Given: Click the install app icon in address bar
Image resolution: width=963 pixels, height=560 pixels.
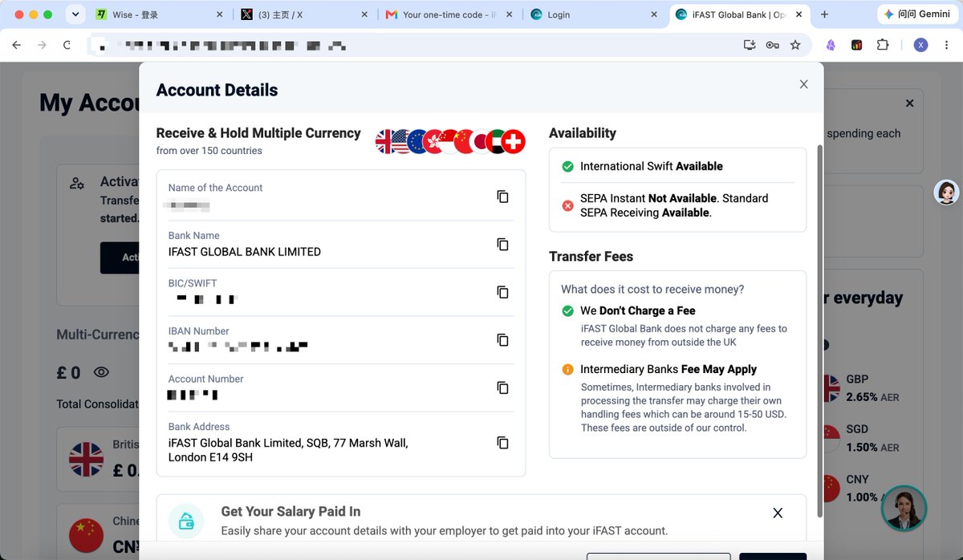Looking at the screenshot, I should (x=750, y=45).
